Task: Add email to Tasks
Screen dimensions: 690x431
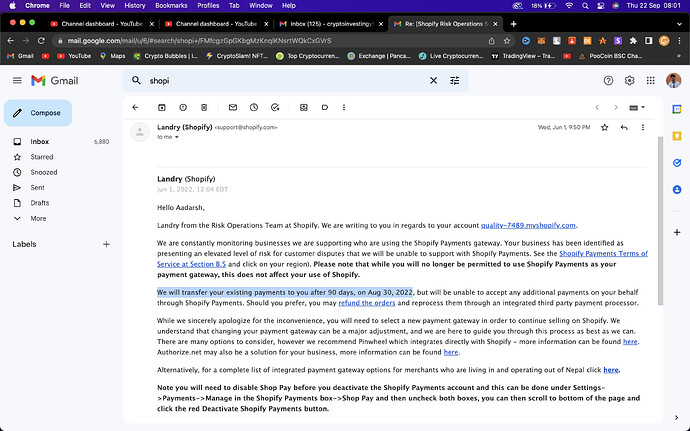Action: 275,107
